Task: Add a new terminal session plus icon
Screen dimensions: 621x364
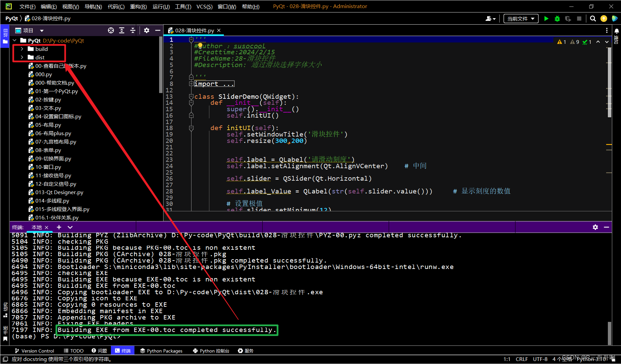Action: [59, 227]
